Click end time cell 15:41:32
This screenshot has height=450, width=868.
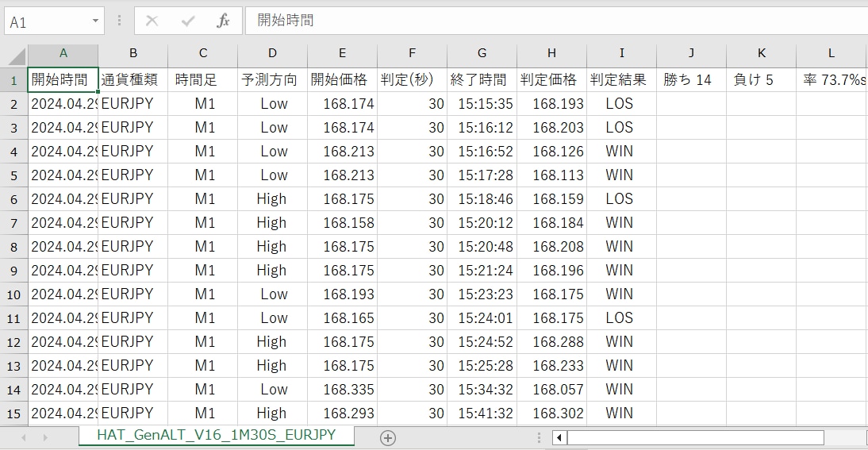click(482, 413)
